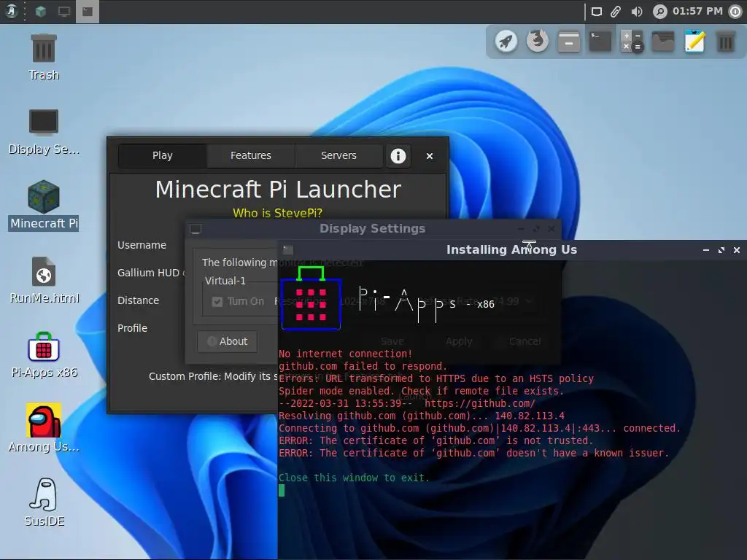Click the Gallium HUD label in the launcher
Viewport: 747px width, 560px height.
pyautogui.click(x=152, y=273)
